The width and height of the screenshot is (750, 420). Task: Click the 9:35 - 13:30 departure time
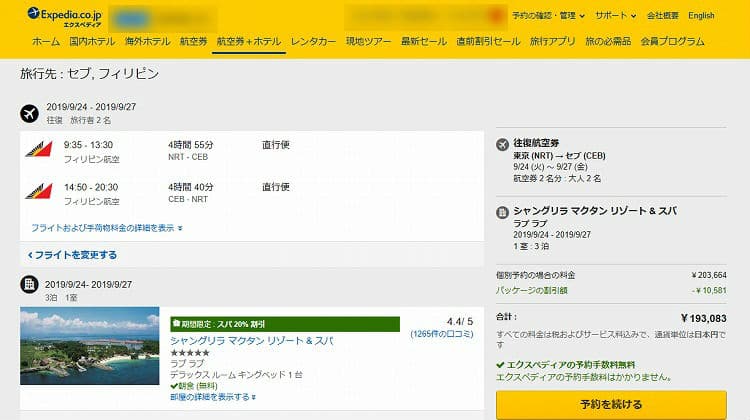tap(88, 145)
